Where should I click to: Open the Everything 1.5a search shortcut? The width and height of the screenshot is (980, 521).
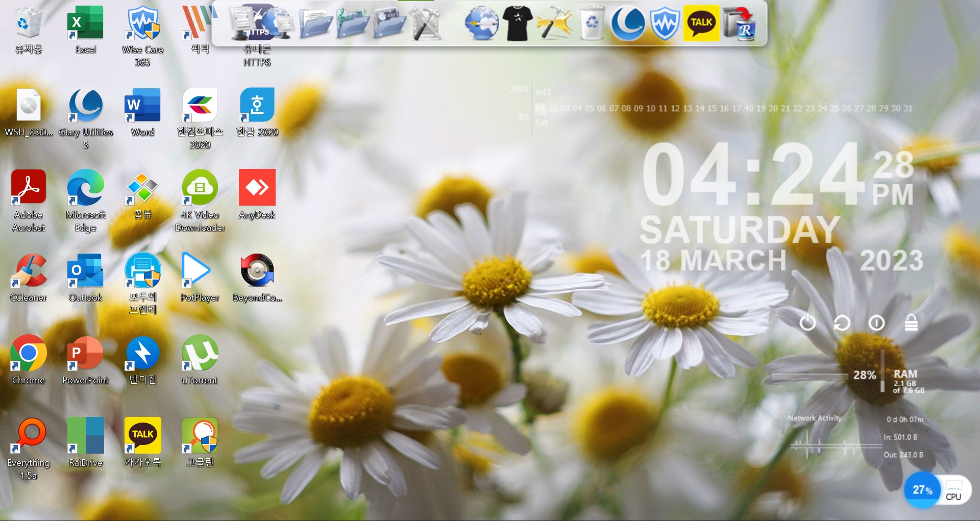click(x=29, y=449)
